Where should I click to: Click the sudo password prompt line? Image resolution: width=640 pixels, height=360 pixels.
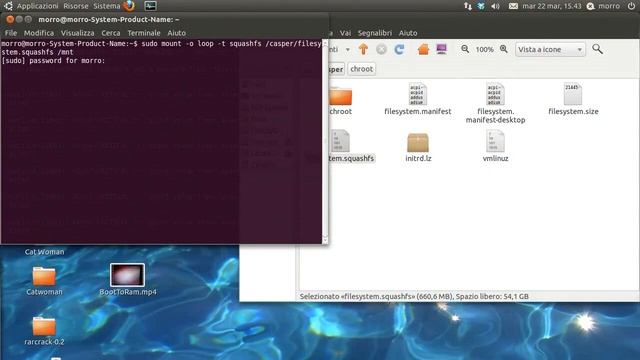pos(53,61)
